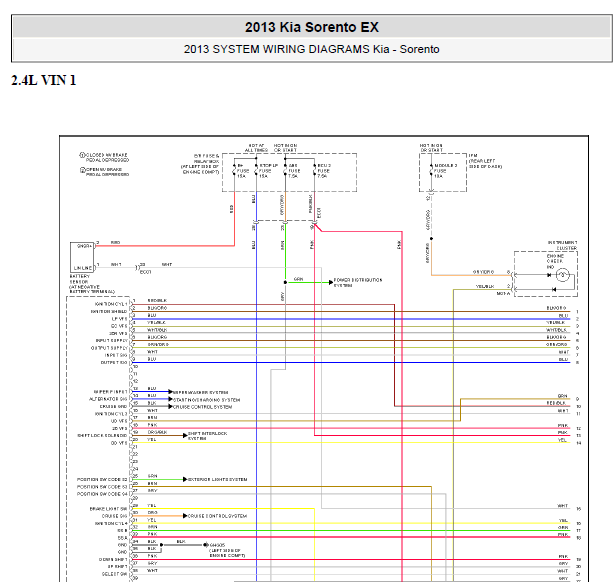Click the Engine Check indicator lamp symbol
Screen dimensions: 613x582
pos(562,275)
